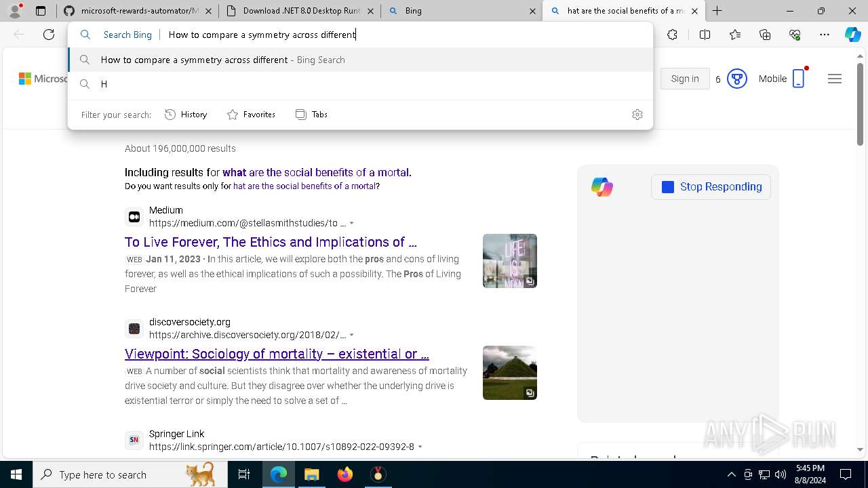868x488 pixels.
Task: Click the discoversociety.org favicon
Action: (x=134, y=329)
